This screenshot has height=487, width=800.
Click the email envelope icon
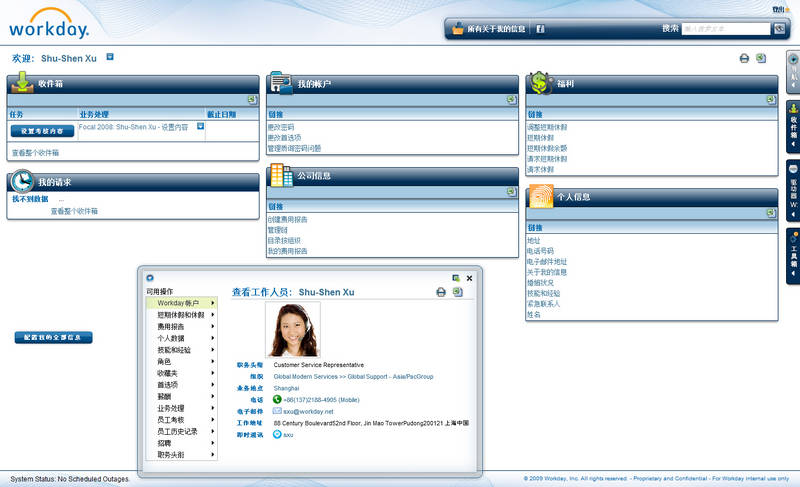click(277, 411)
